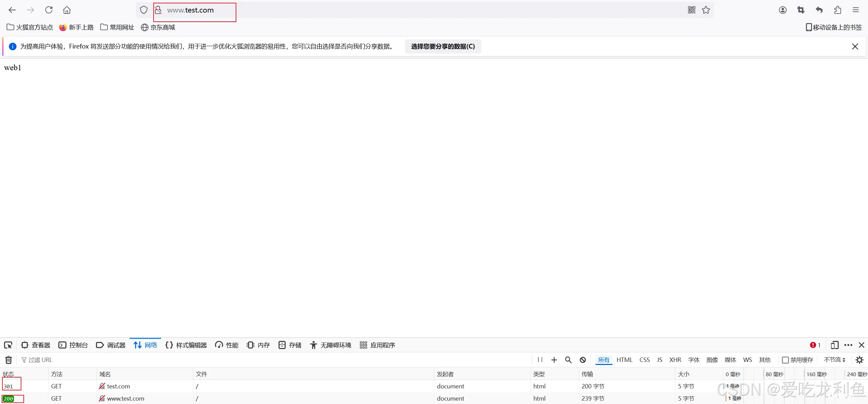Select the 200 www.test.com request row

point(434,398)
